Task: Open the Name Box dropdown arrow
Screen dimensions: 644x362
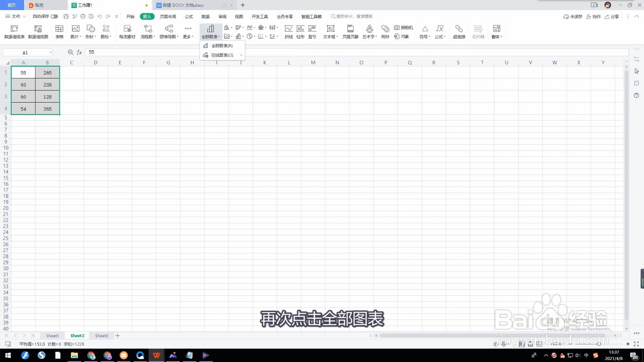Action: coord(51,53)
